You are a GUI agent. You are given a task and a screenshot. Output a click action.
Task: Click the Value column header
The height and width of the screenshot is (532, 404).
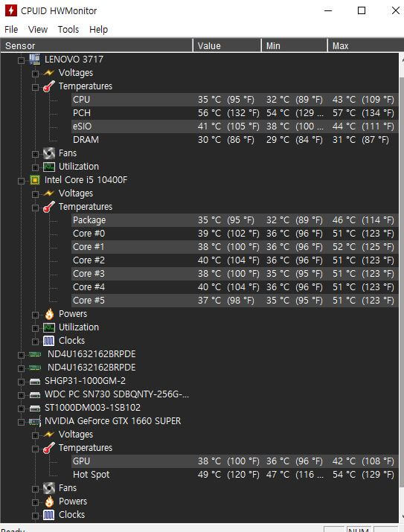point(227,45)
